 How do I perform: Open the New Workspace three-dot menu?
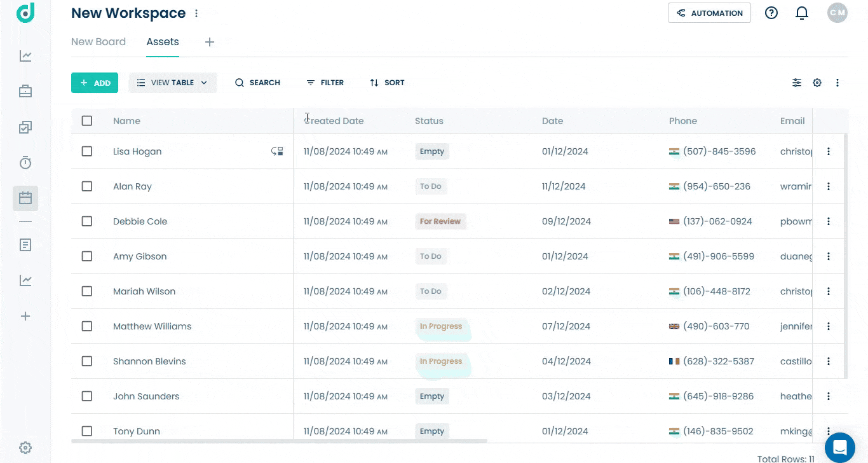[x=196, y=13]
